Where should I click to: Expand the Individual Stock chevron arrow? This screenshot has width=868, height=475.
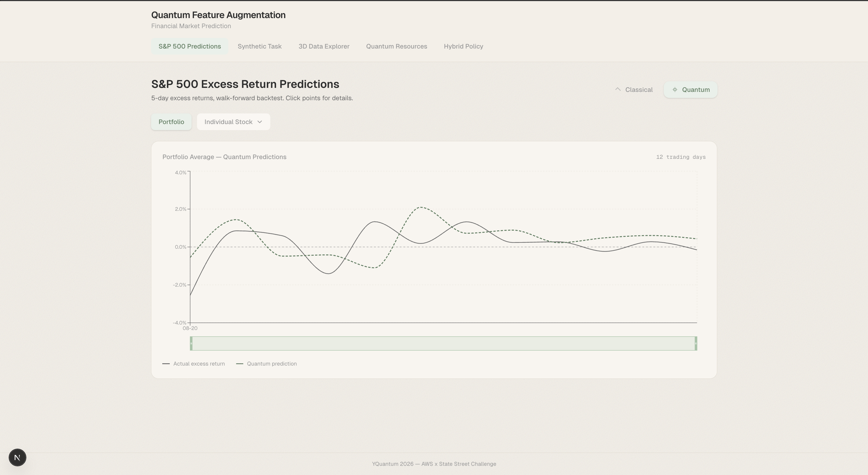tap(259, 122)
